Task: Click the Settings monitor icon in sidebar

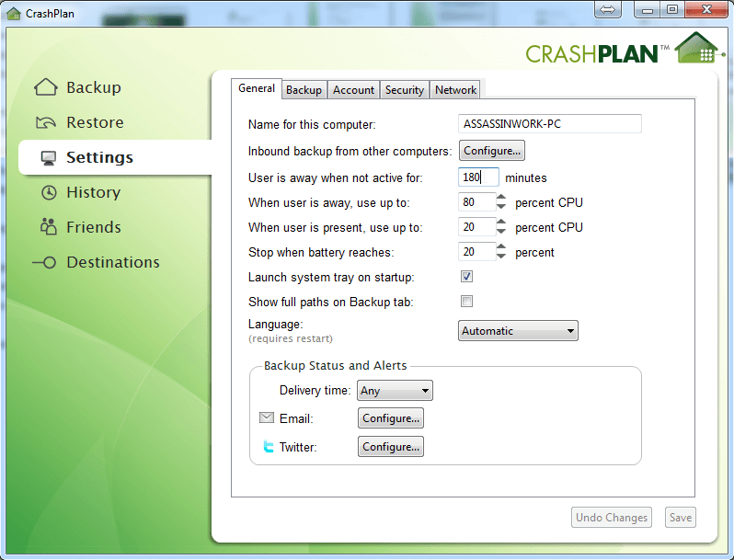Action: 48,158
